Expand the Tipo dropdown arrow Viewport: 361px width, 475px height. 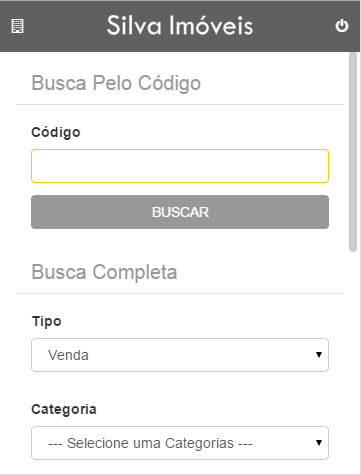click(x=319, y=355)
